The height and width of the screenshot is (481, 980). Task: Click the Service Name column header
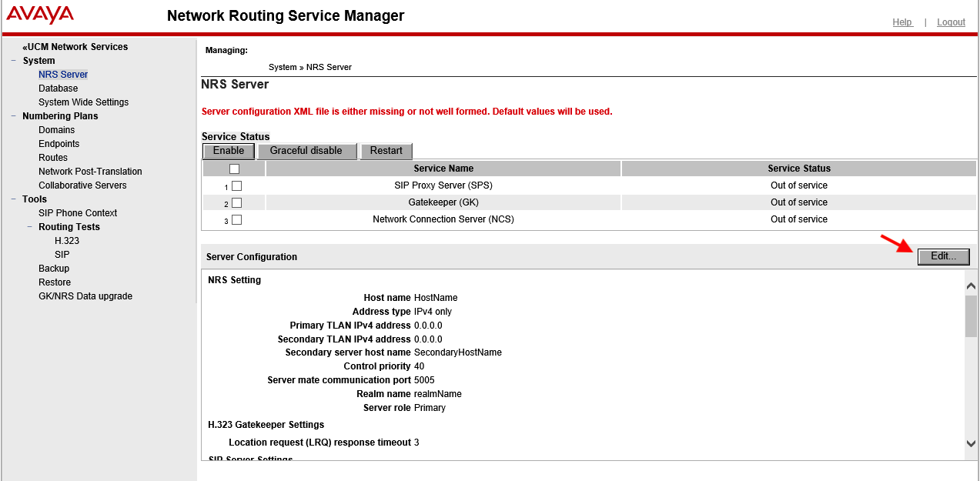pos(443,169)
